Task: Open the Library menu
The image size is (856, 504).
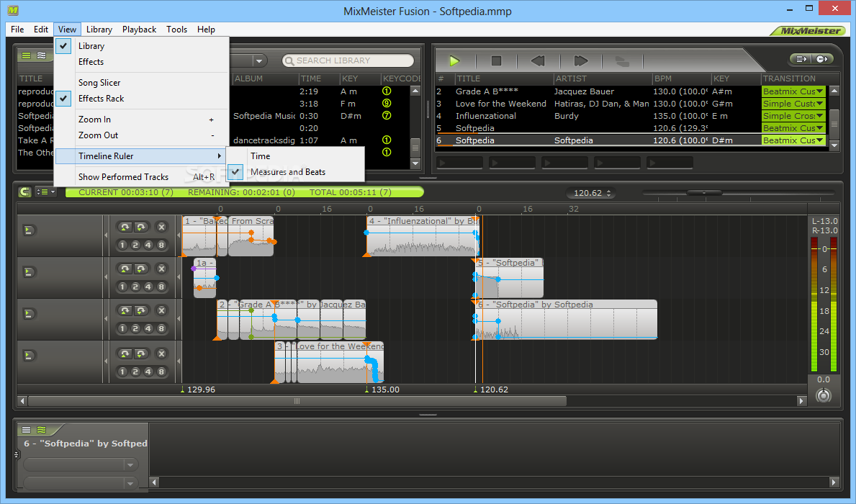Action: coord(99,30)
